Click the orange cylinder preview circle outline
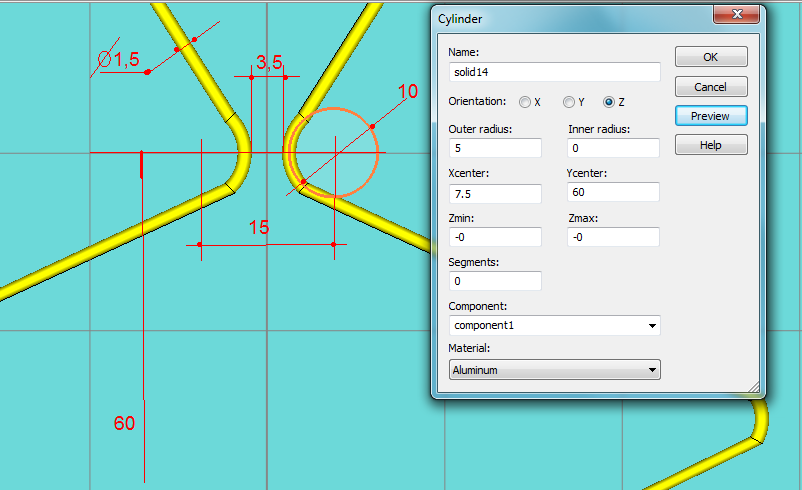802x490 pixels. point(378,153)
